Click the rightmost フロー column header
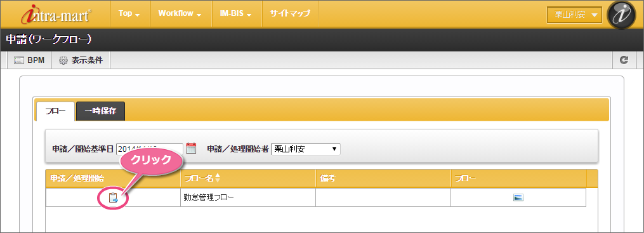Image resolution: width=644 pixels, height=233 pixels. point(518,178)
